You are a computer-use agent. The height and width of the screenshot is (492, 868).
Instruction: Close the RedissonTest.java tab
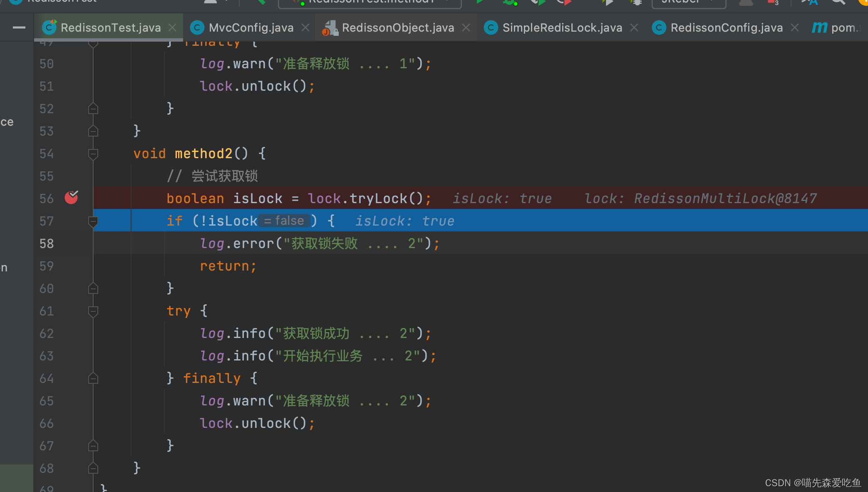[172, 27]
